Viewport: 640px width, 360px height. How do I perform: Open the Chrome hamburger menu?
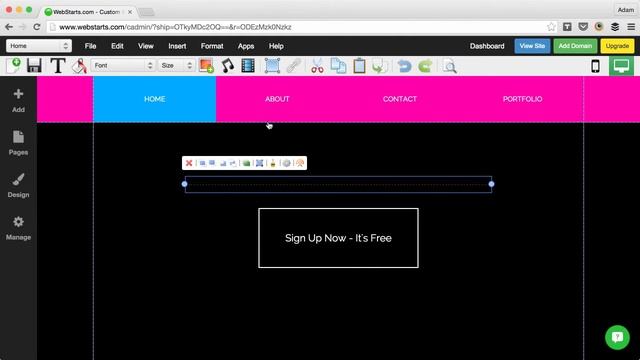631,27
